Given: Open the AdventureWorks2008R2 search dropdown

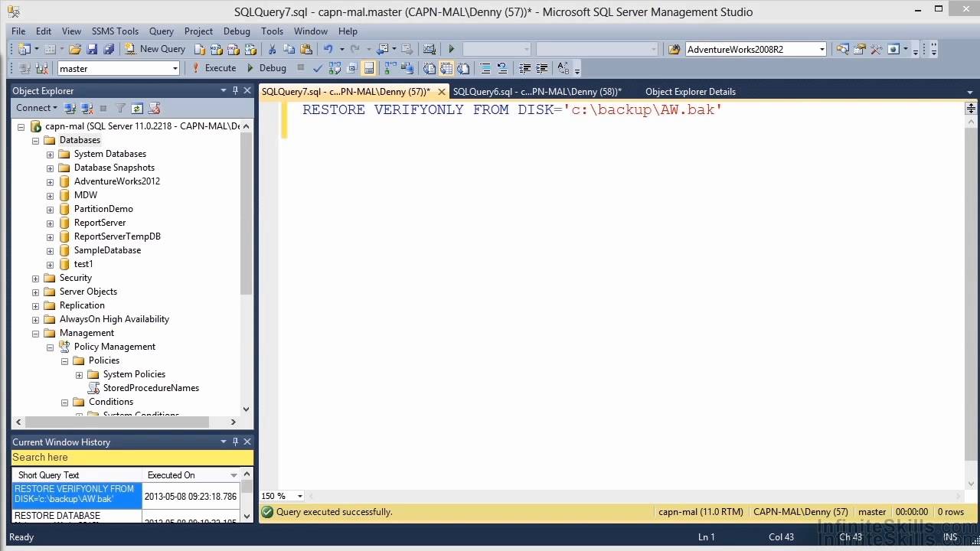Looking at the screenshot, I should click(x=822, y=49).
